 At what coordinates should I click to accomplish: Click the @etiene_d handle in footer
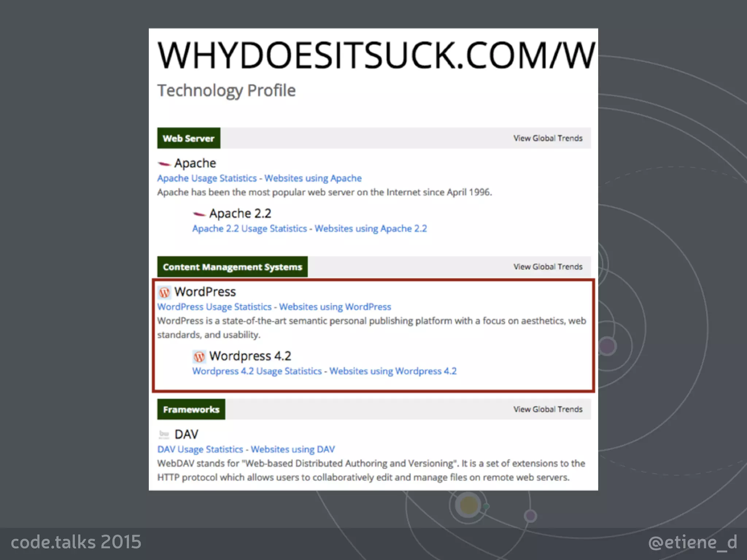click(x=693, y=542)
